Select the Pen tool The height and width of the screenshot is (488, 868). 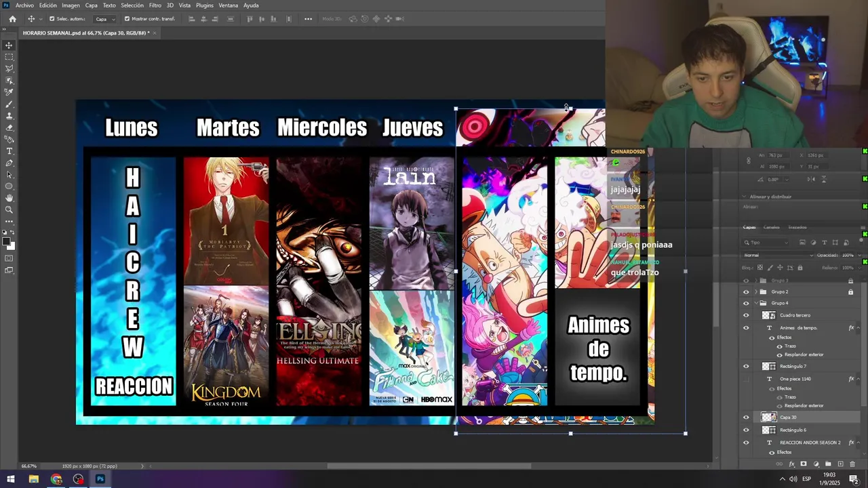pos(9,163)
